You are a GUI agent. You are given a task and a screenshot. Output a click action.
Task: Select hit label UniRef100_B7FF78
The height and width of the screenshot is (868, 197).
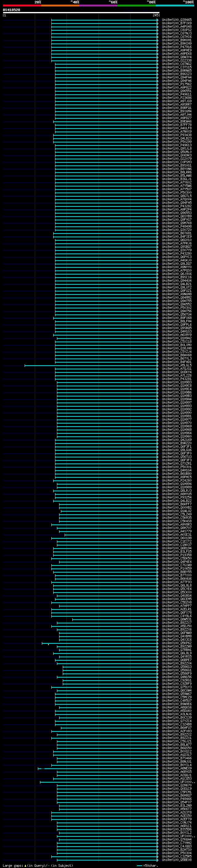pos(177,125)
